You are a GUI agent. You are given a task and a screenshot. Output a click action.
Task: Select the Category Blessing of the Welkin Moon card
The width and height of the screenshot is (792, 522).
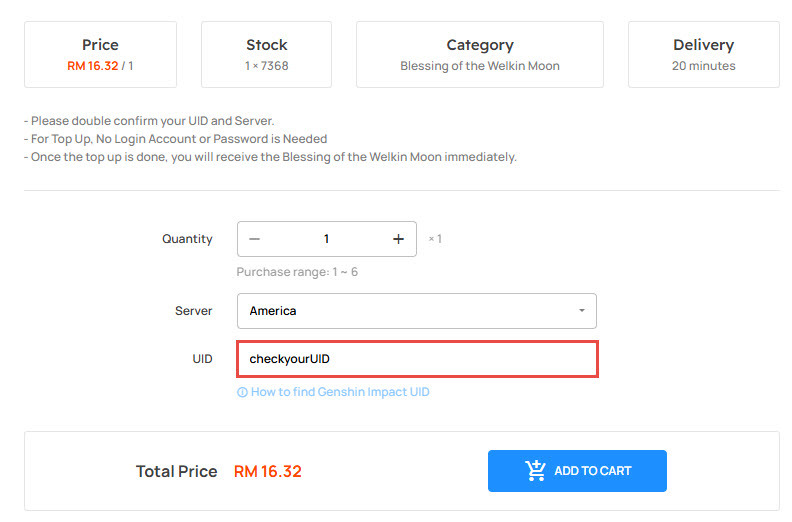coord(480,55)
